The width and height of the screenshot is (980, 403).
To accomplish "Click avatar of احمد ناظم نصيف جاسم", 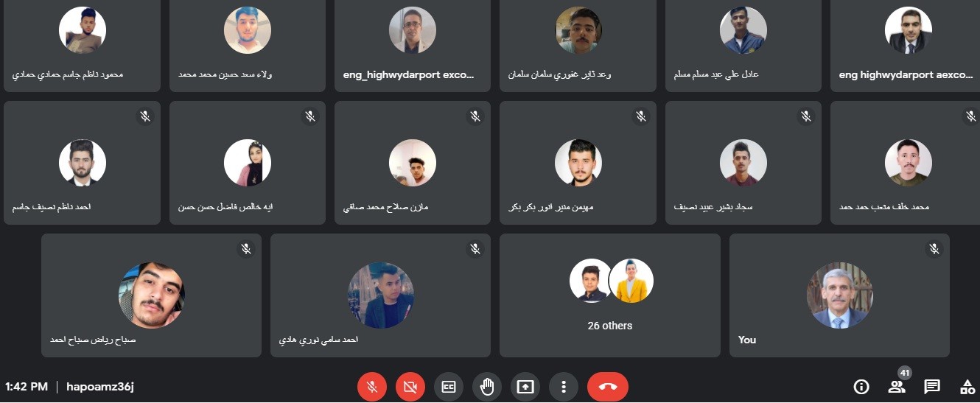I will [x=83, y=163].
